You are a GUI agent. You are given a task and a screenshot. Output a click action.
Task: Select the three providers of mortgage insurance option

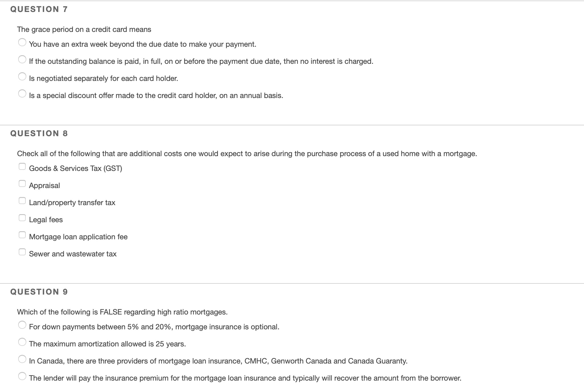[x=23, y=358]
